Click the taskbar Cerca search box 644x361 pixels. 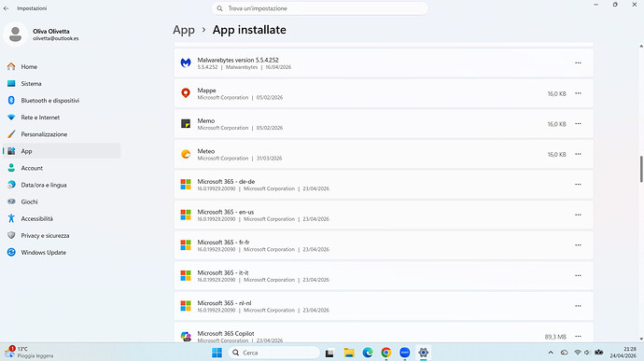click(x=274, y=353)
